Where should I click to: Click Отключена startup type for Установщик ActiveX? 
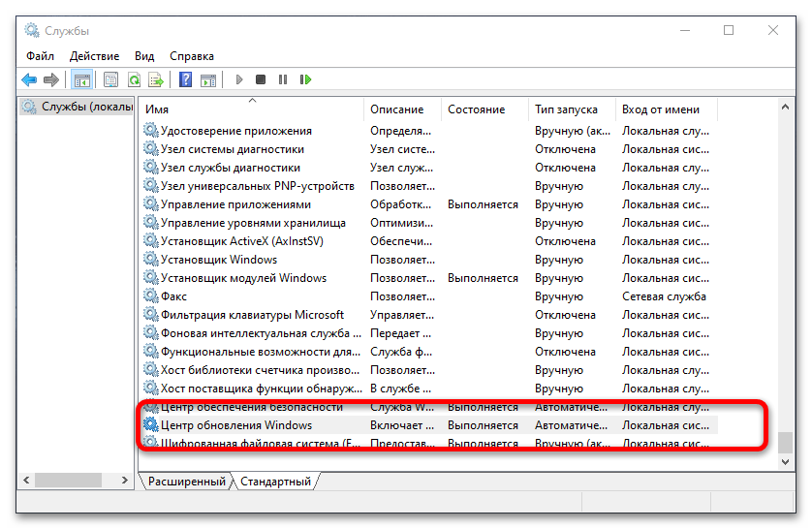565,240
